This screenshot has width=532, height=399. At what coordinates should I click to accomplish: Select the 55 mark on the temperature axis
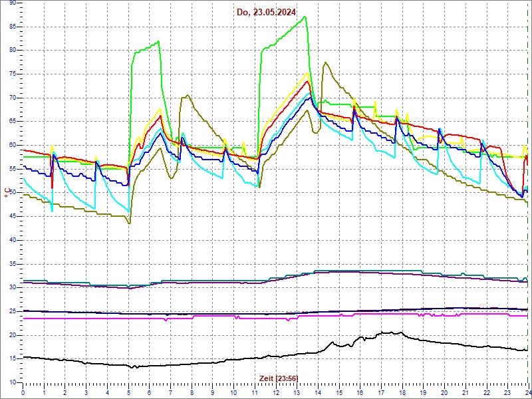(x=12, y=169)
